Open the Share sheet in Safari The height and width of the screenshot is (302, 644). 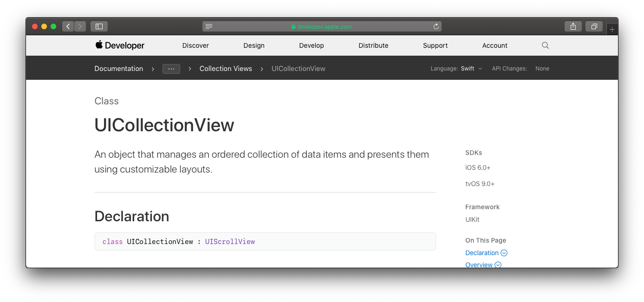[x=573, y=26]
